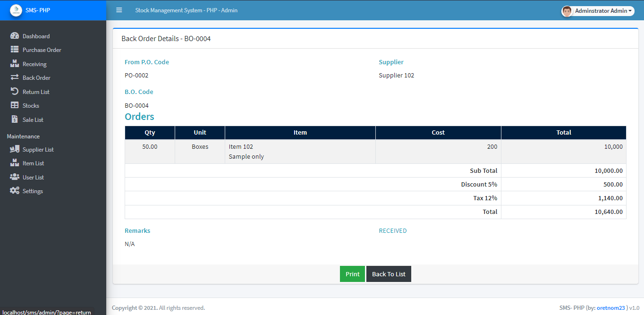
Task: Click the 10,000.00 sub total value
Action: point(609,170)
